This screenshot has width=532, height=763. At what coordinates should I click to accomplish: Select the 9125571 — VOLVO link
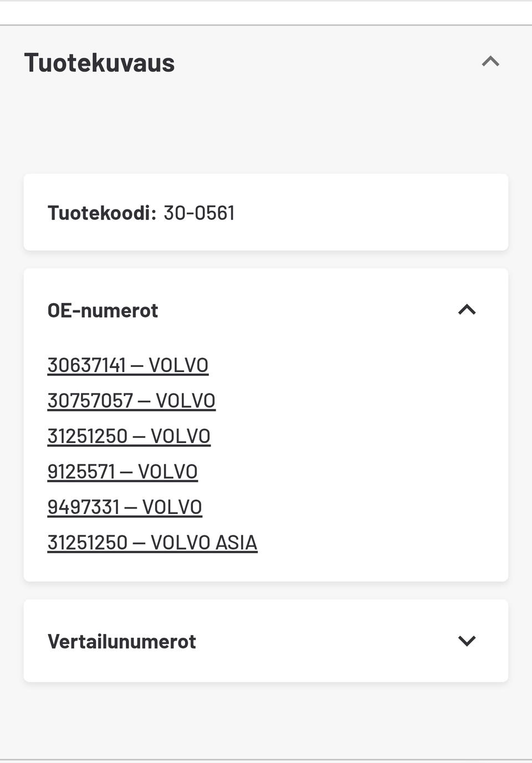[122, 472]
